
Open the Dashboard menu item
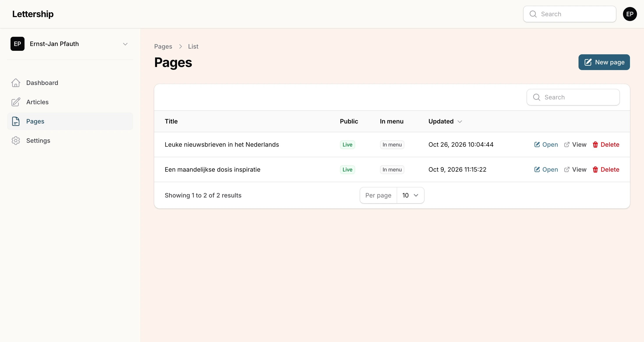tap(70, 83)
